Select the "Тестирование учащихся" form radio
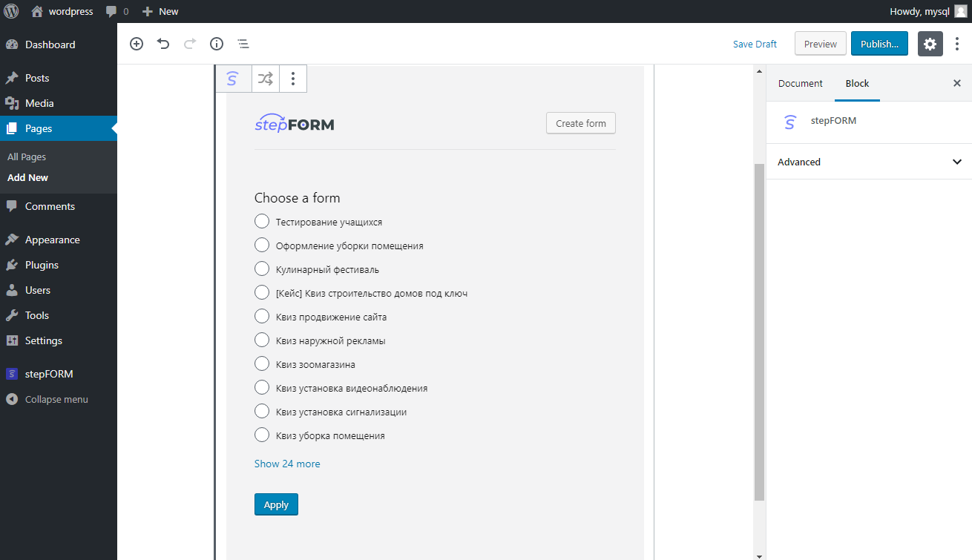The width and height of the screenshot is (972, 560). coord(262,221)
